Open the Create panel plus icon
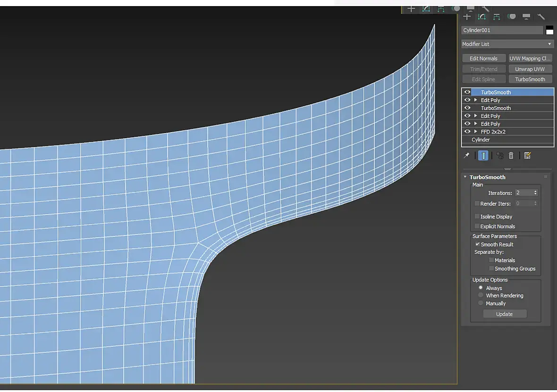557x392 pixels. click(x=467, y=17)
